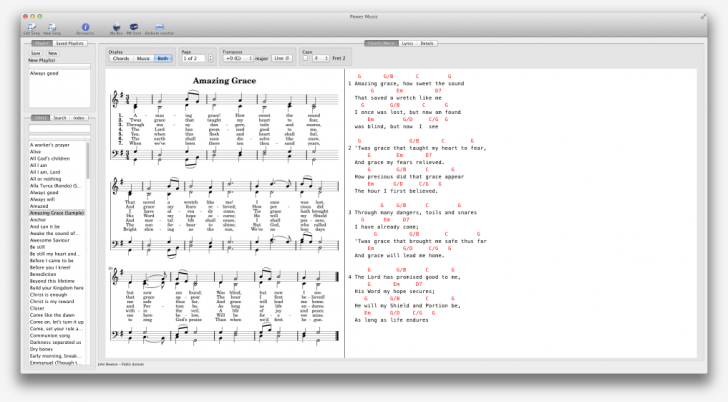Select Always good in the song list
Viewport: 728px width, 402px height.
pos(44,193)
